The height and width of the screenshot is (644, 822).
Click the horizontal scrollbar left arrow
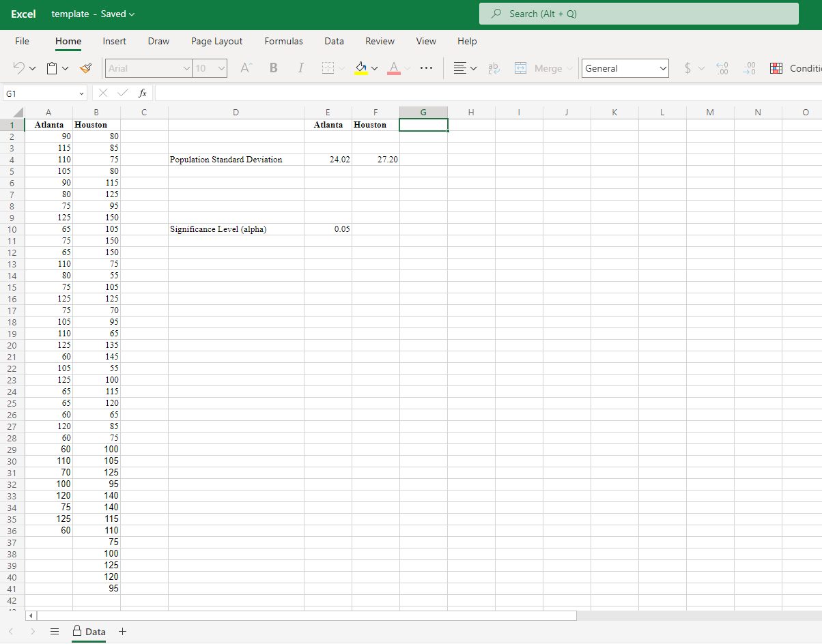[x=30, y=616]
